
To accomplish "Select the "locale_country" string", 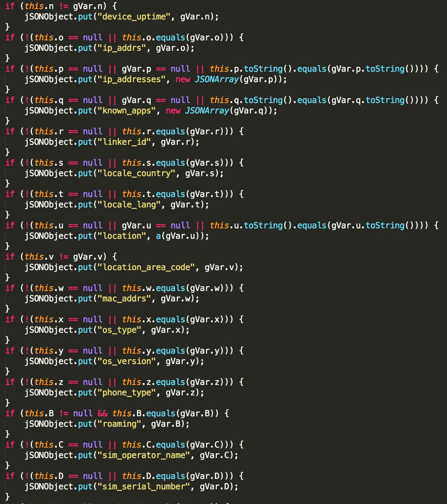I will click(x=137, y=173).
